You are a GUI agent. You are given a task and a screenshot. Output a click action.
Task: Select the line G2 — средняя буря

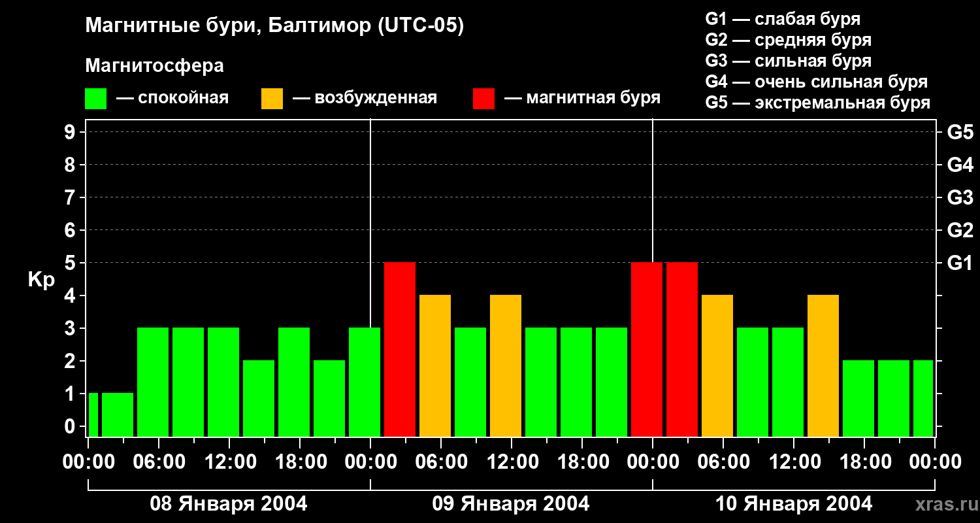pos(788,40)
